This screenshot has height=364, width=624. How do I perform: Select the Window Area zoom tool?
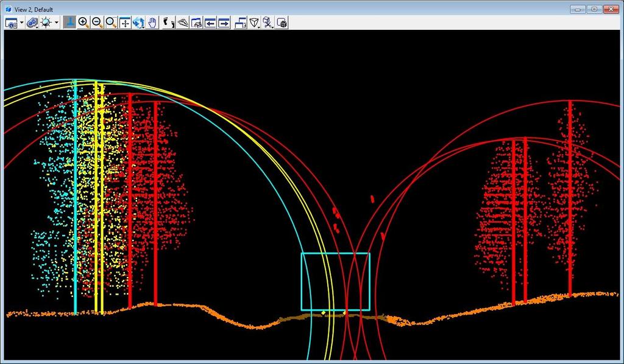tap(111, 23)
